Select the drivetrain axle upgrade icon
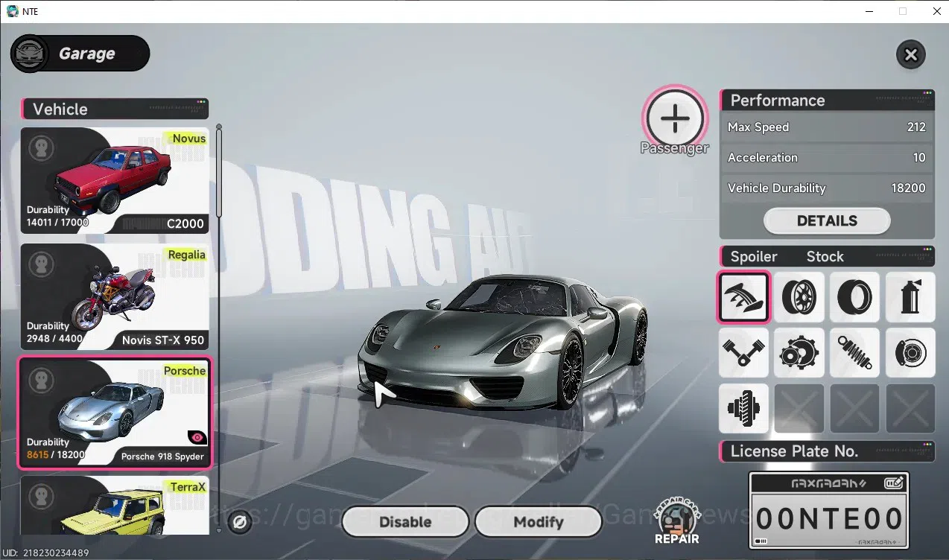Image resolution: width=949 pixels, height=560 pixels. point(743,408)
